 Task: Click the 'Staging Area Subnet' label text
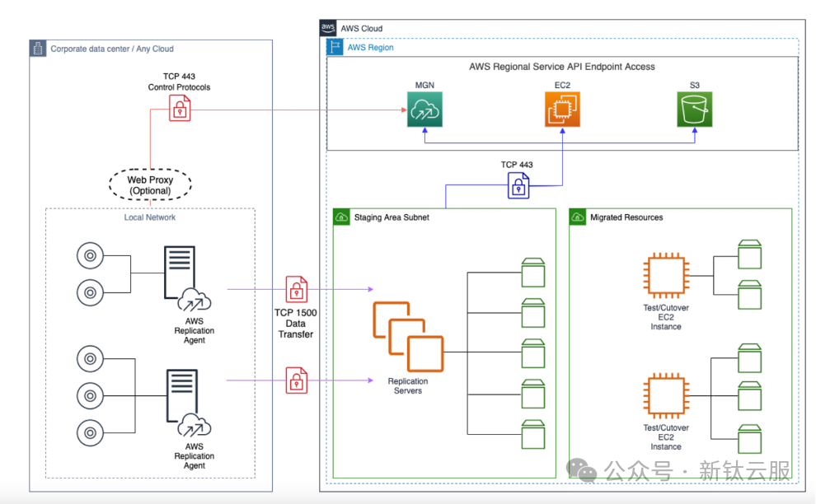pos(392,217)
